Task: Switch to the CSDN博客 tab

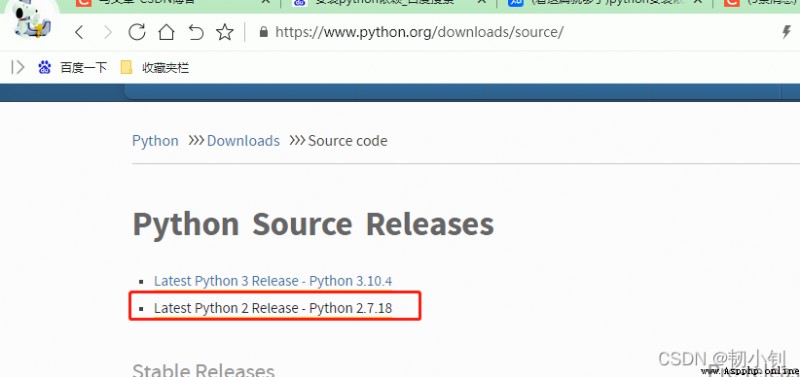Action: (166, 3)
